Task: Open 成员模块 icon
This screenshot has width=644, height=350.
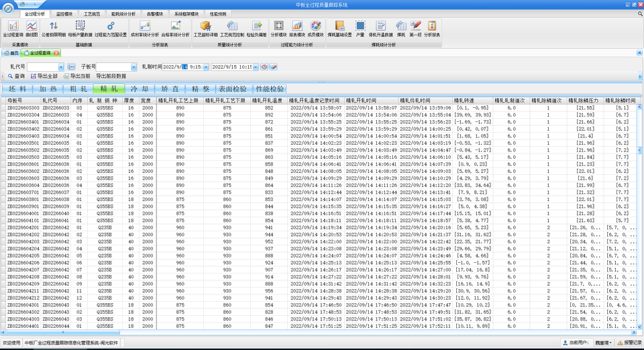Action: [x=315, y=29]
